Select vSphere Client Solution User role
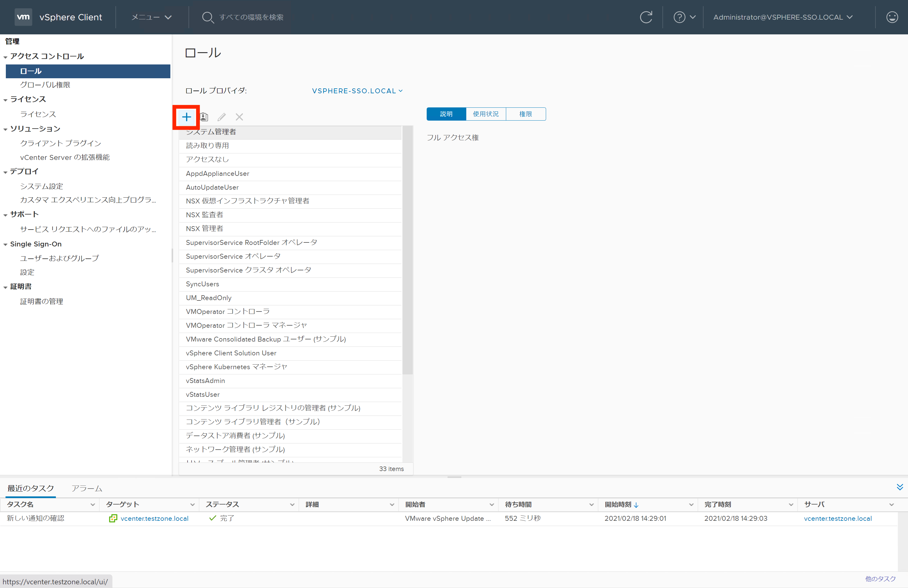Image resolution: width=908 pixels, height=588 pixels. click(290, 353)
